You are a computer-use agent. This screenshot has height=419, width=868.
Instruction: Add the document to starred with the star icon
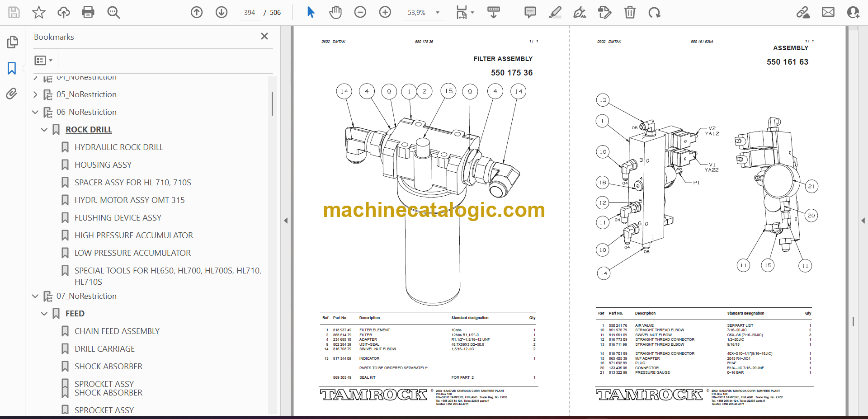click(x=39, y=12)
